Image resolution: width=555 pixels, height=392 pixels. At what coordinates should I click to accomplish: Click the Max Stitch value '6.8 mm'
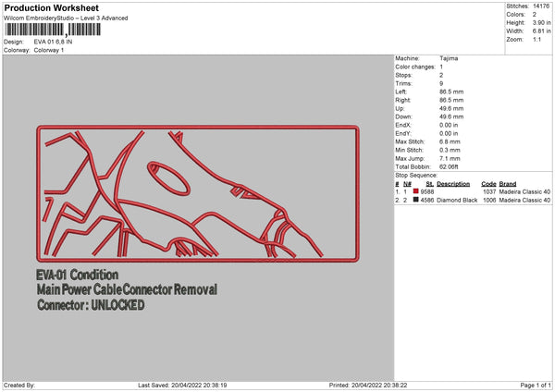(x=450, y=141)
